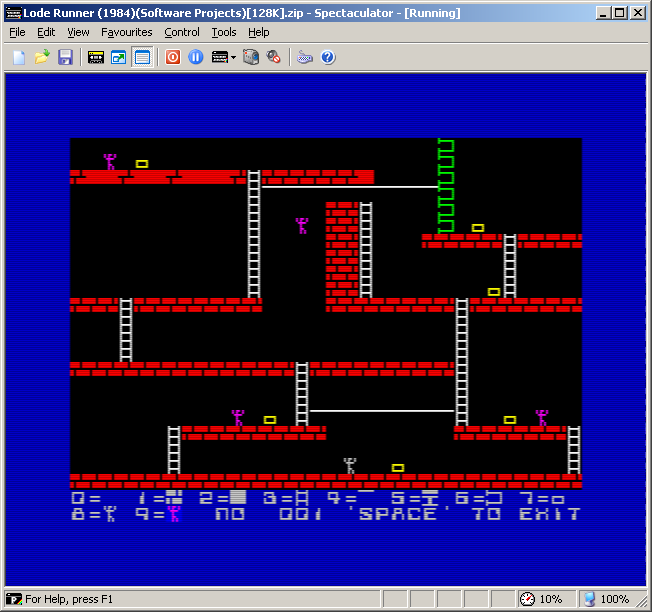Click the '7=' gold legend entry

coord(542,498)
